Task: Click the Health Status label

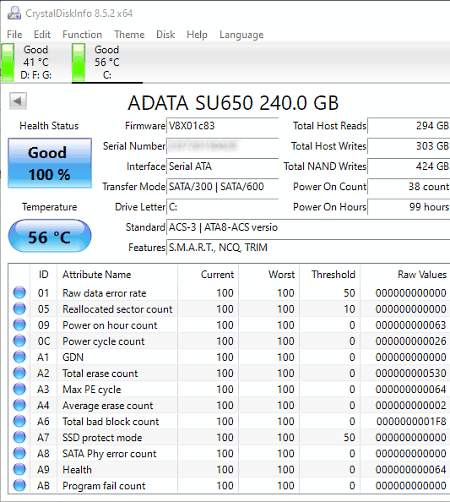Action: (x=49, y=126)
